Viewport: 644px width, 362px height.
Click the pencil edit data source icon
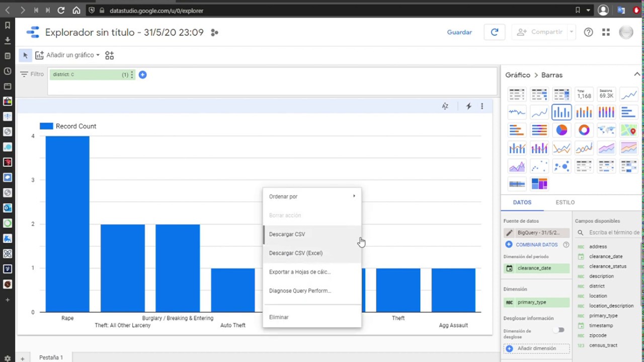[x=509, y=233]
